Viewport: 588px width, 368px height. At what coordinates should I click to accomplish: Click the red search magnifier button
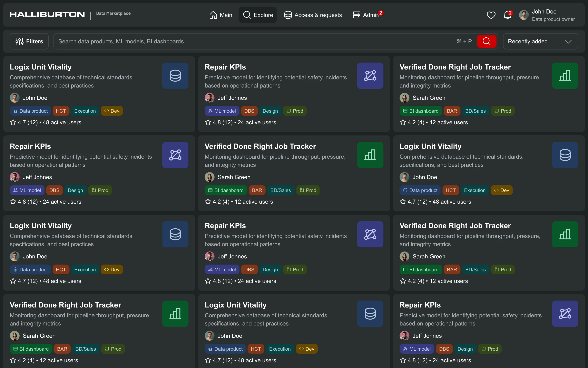coord(487,41)
